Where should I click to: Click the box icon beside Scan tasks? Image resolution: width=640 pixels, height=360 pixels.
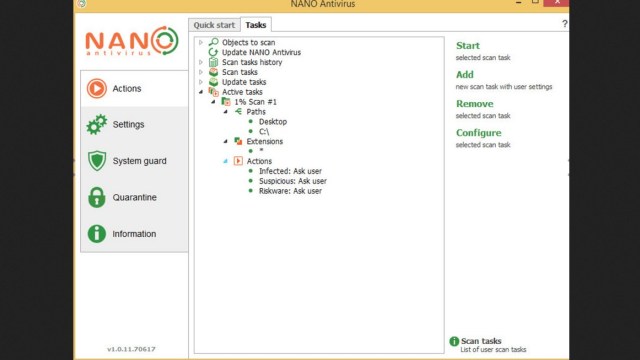[x=213, y=72]
